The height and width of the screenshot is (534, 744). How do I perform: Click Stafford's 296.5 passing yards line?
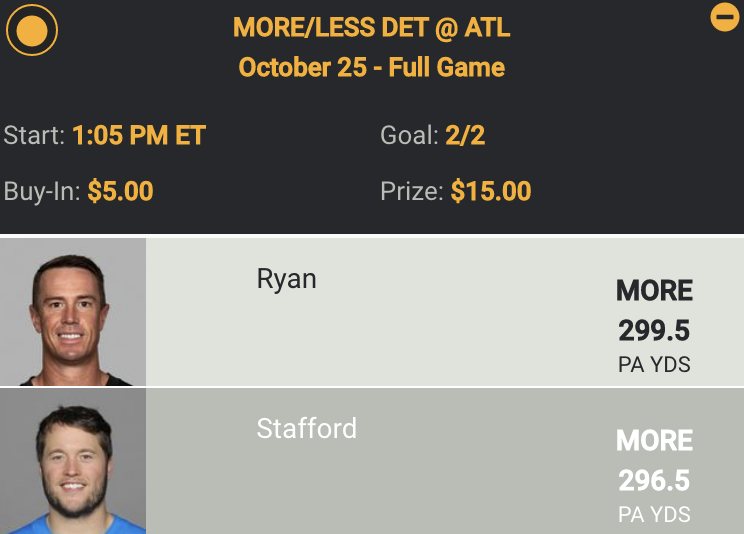coord(654,480)
